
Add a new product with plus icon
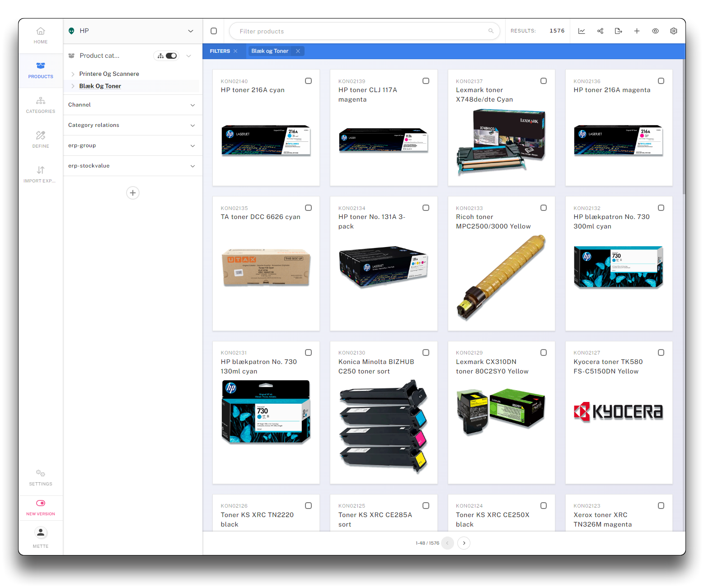637,31
